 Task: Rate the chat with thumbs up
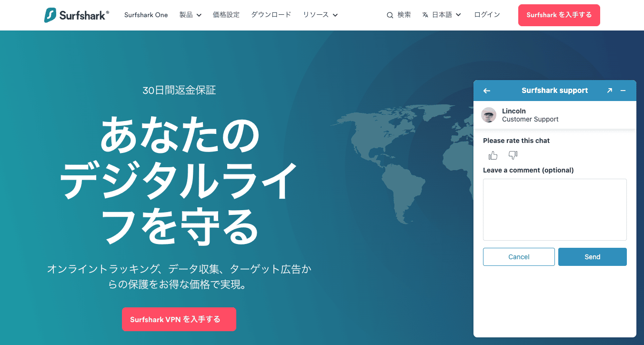[x=493, y=155]
